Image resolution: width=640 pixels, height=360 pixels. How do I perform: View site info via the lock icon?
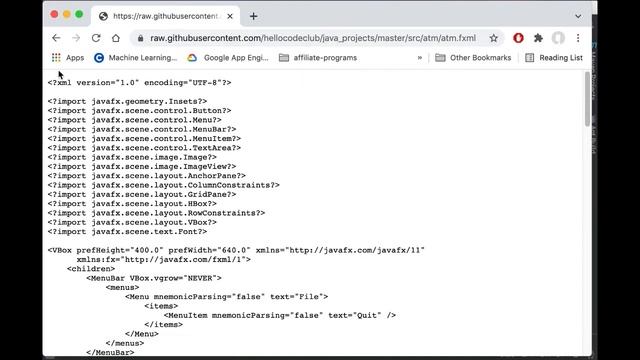click(x=140, y=38)
